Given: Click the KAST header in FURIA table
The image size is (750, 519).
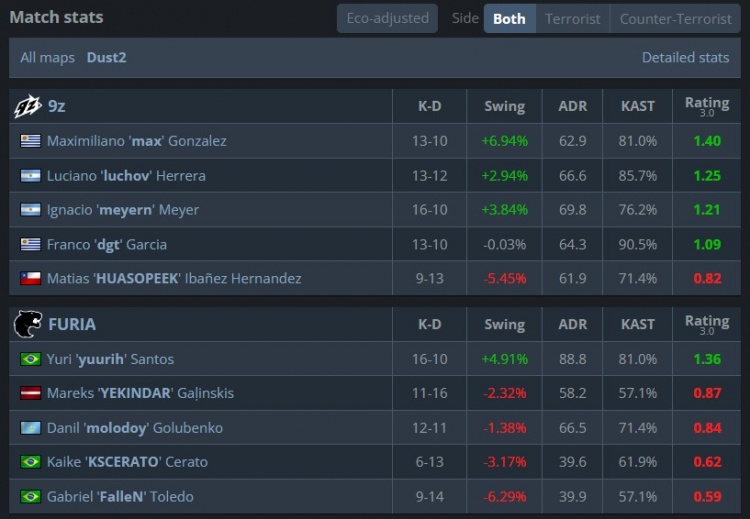Looking at the screenshot, I should tap(638, 324).
